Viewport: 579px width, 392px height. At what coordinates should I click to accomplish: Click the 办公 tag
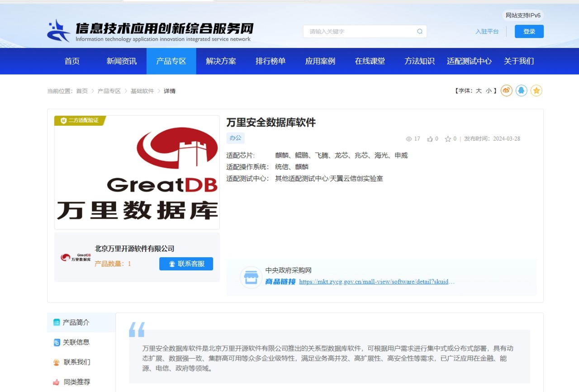(x=235, y=138)
